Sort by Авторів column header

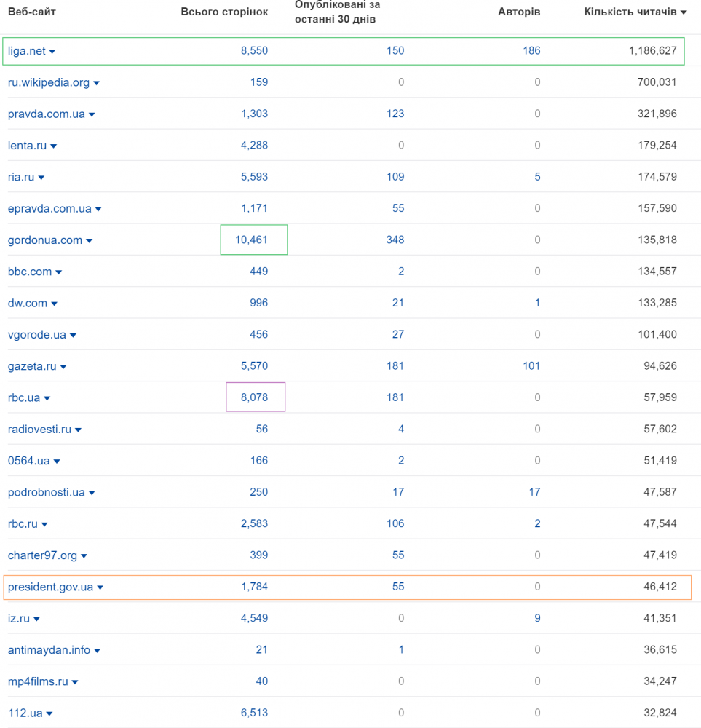click(x=519, y=12)
